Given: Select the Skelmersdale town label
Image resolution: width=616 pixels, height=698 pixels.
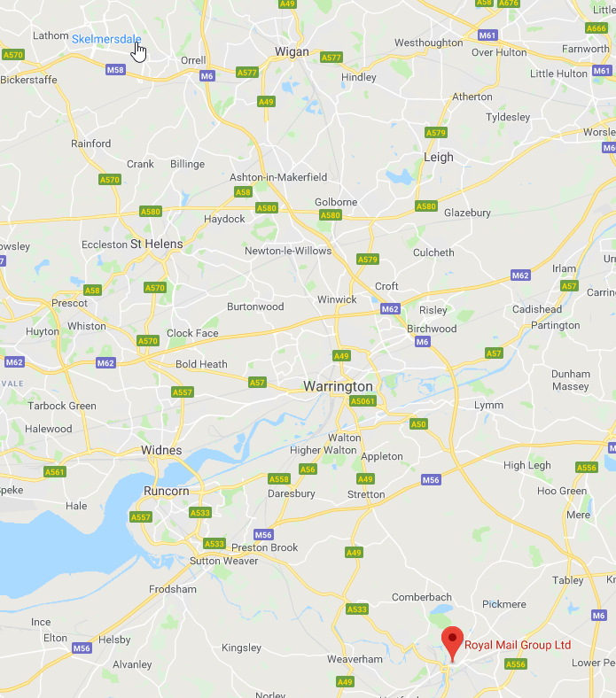Looking at the screenshot, I should click(x=106, y=39).
